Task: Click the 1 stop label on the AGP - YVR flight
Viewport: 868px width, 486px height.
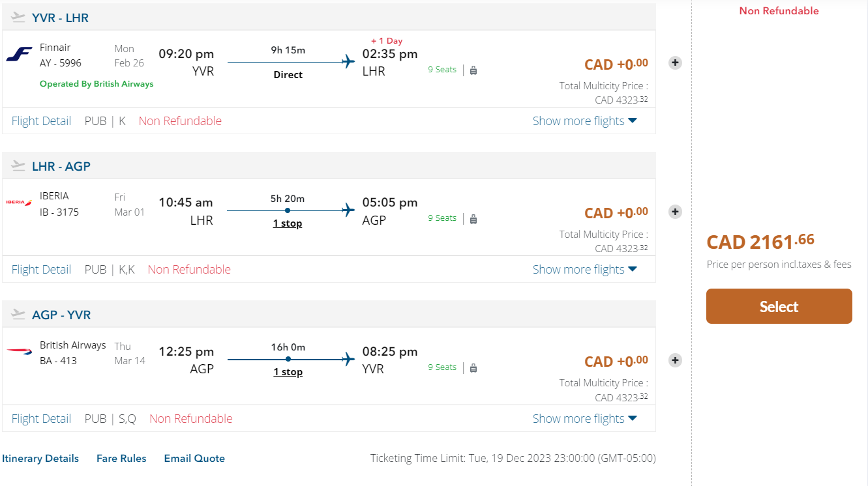Action: (288, 372)
